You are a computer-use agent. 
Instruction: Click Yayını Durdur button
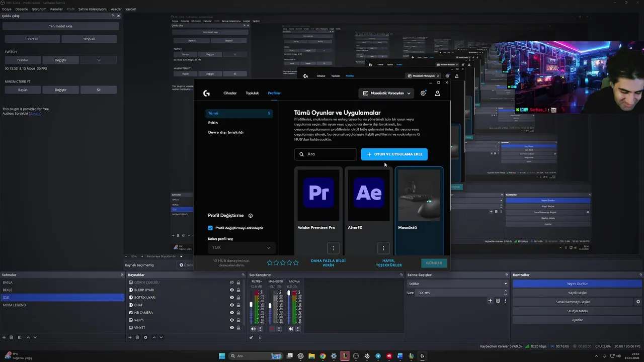point(577,284)
